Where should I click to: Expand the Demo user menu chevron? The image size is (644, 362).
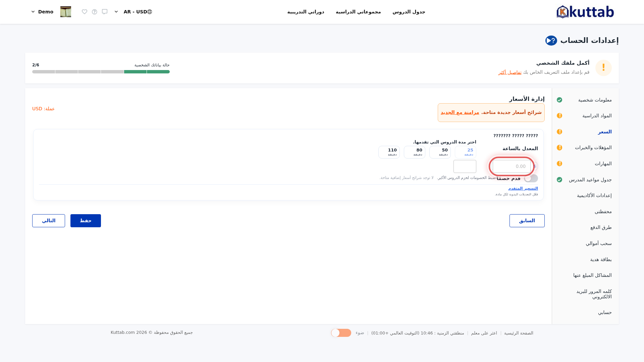pyautogui.click(x=33, y=12)
